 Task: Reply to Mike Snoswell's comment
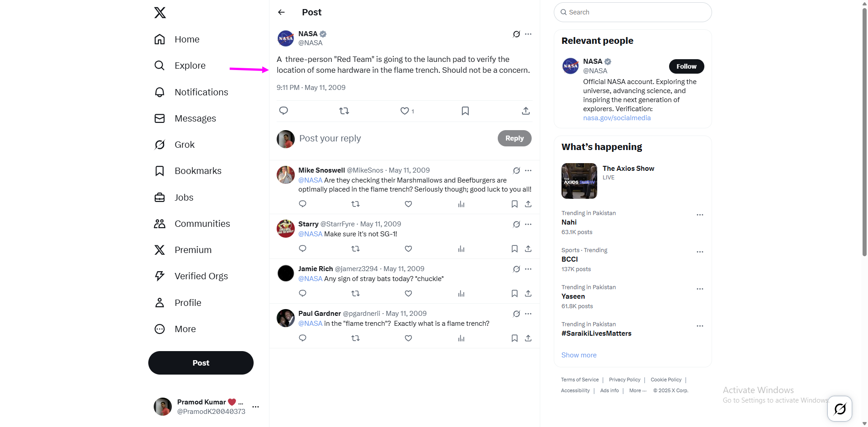point(302,204)
